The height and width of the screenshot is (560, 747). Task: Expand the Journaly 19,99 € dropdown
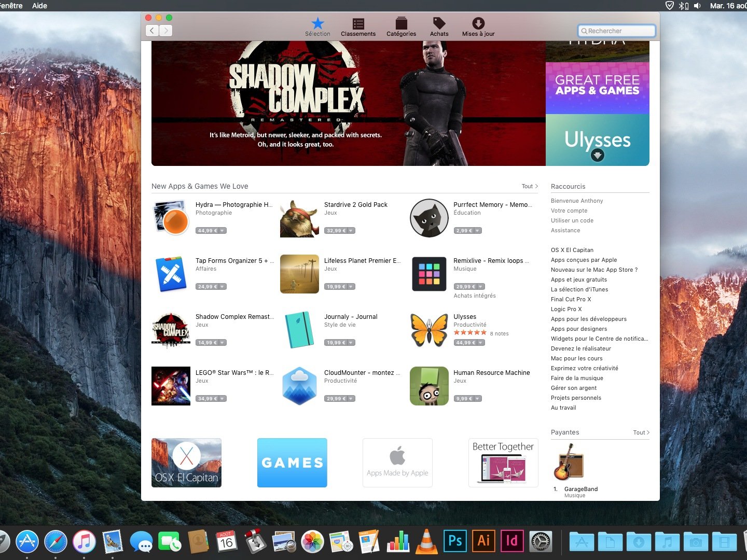[351, 343]
